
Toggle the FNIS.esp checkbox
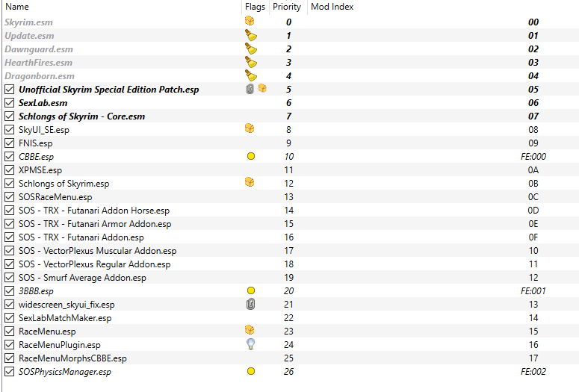tap(10, 143)
